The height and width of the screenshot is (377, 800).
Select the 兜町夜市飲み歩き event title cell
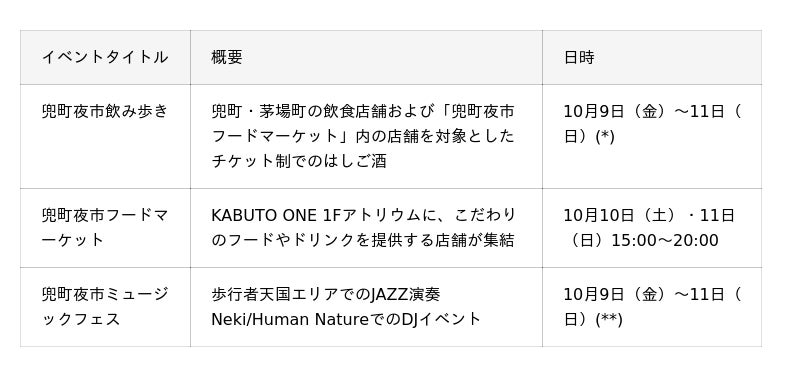click(105, 136)
